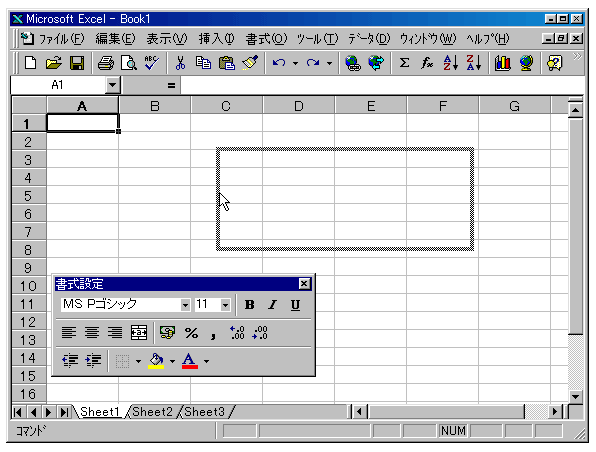
Task: Save the workbook with floppy disk icon
Action: (77, 63)
